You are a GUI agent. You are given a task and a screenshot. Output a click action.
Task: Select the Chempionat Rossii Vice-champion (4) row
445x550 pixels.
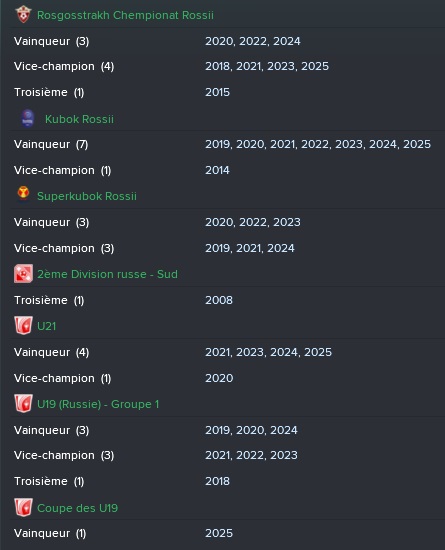click(227, 66)
